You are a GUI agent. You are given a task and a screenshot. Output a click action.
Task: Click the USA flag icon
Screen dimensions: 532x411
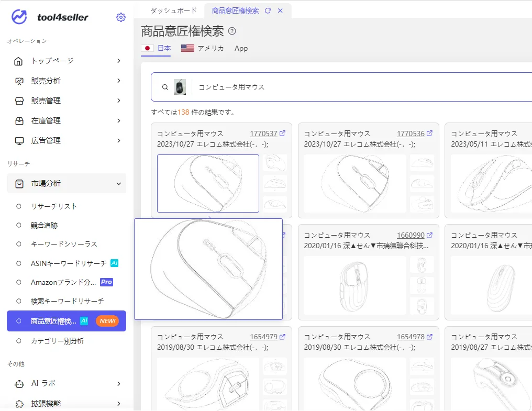point(187,48)
